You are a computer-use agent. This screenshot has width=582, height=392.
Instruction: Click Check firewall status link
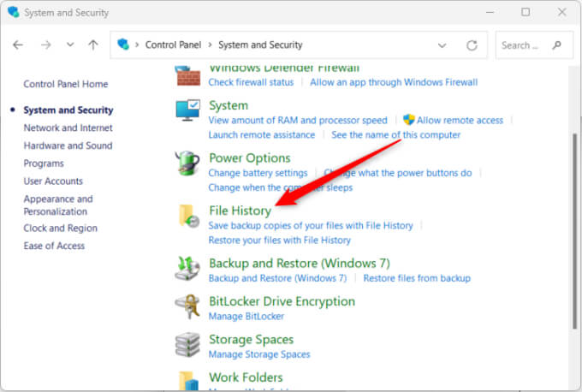(x=251, y=82)
